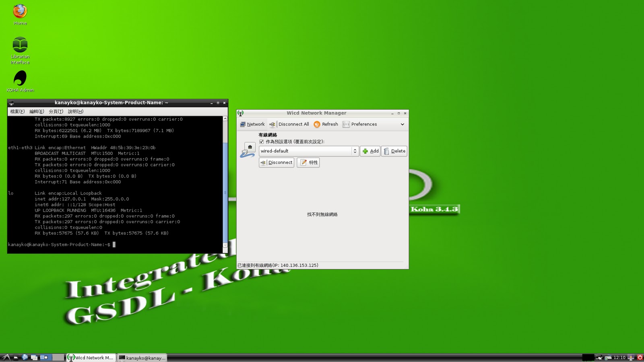Click the wired Disconnect button
This screenshot has height=362, width=644.
pos(277,162)
